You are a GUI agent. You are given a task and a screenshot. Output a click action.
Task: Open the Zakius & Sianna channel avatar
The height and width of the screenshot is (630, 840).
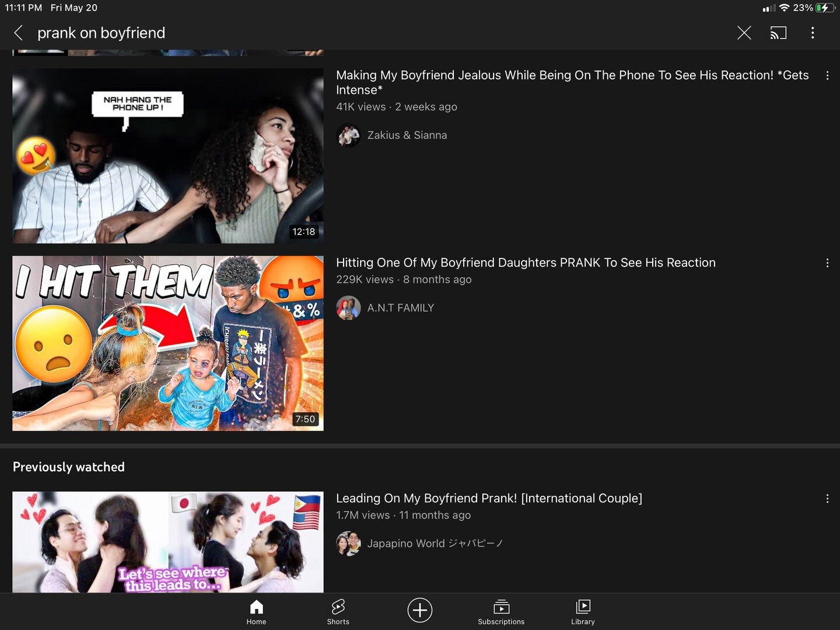[x=348, y=135]
